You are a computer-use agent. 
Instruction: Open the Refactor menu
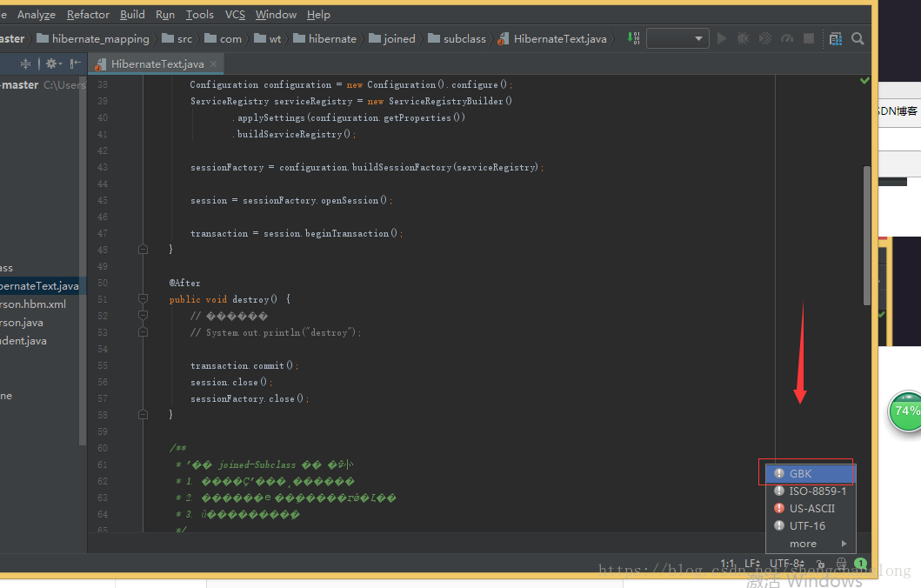pos(88,15)
